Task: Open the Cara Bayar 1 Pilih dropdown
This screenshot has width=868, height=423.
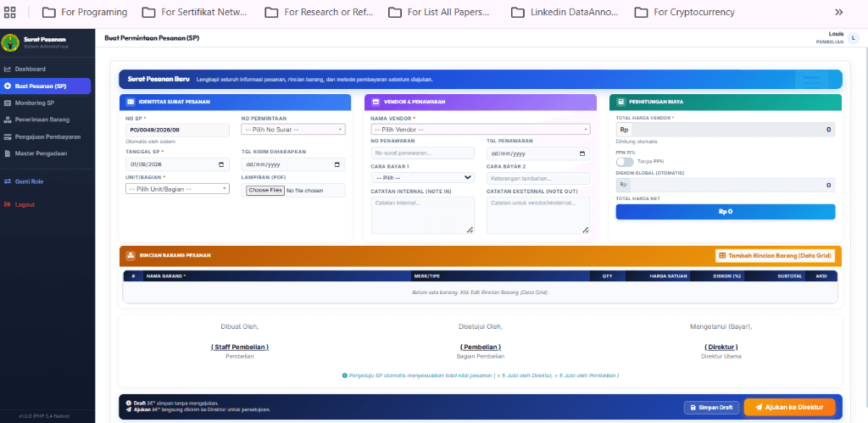Action: (x=423, y=178)
